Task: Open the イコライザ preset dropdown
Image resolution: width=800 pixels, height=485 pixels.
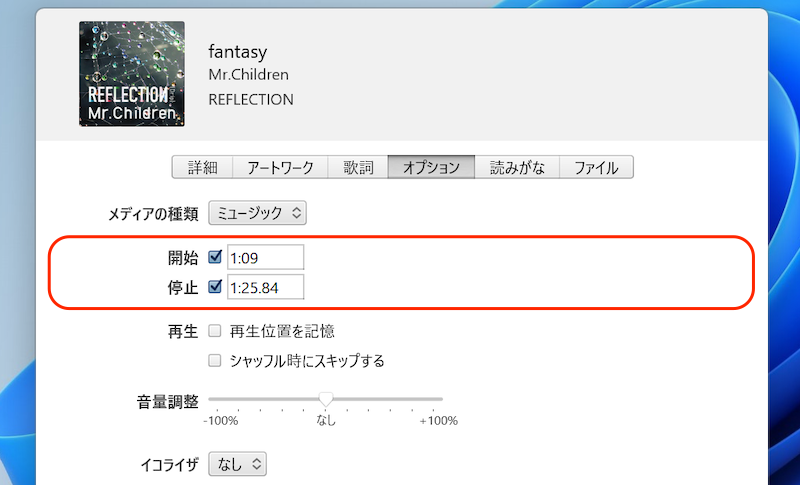Action: point(238,464)
